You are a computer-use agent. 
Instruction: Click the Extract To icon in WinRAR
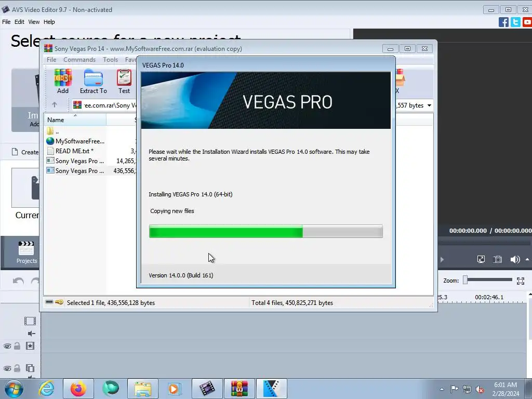[x=94, y=82]
